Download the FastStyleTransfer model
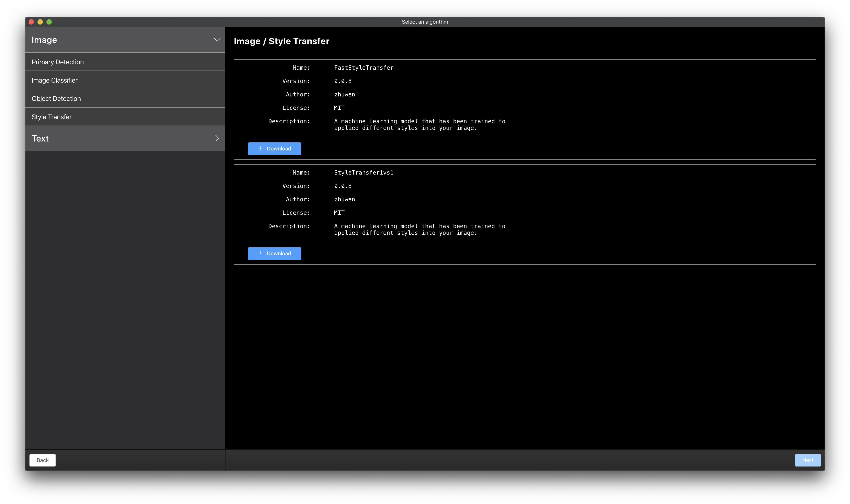Viewport: 850px width, 504px height. (274, 148)
